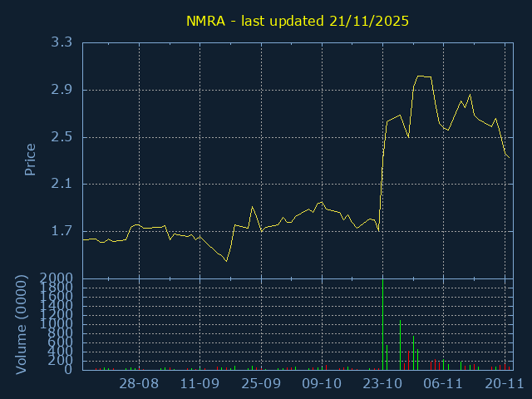Select the 23-10 date label
Viewport: 532px width, 399px height.
tap(382, 384)
